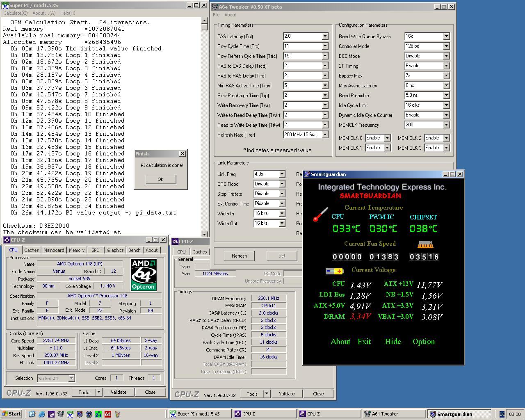The height and width of the screenshot is (420, 525).
Task: Expand the Refresh Rate (Tref) dropdown
Action: 325,135
